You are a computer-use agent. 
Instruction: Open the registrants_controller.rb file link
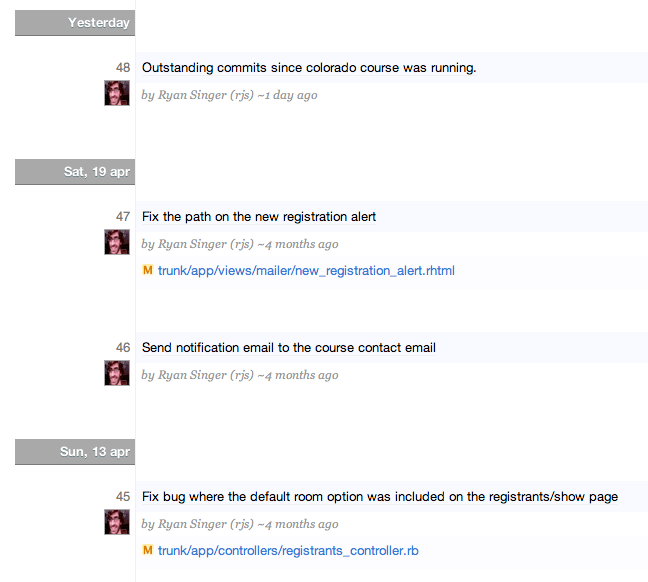point(288,551)
